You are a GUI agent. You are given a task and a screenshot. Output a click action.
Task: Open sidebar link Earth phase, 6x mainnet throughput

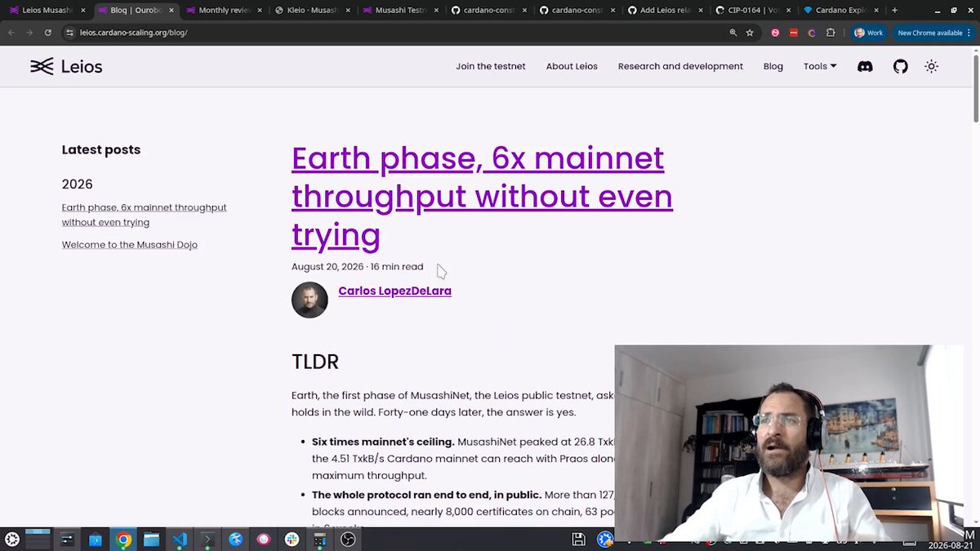[x=144, y=215]
